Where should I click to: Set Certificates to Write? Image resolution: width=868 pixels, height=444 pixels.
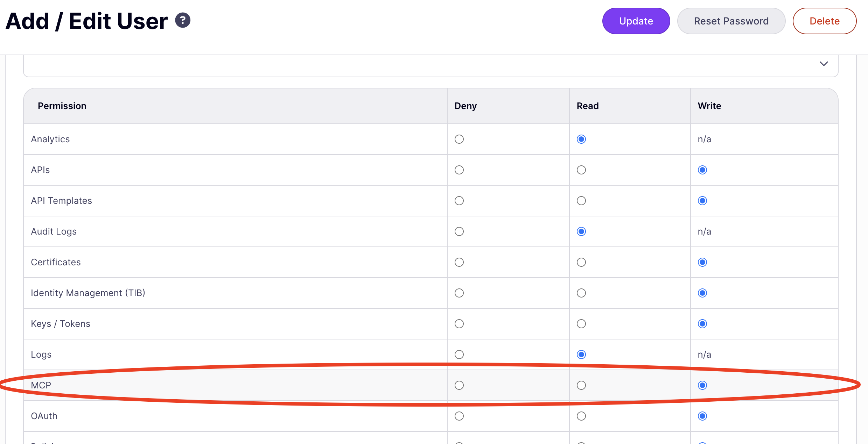coord(702,262)
